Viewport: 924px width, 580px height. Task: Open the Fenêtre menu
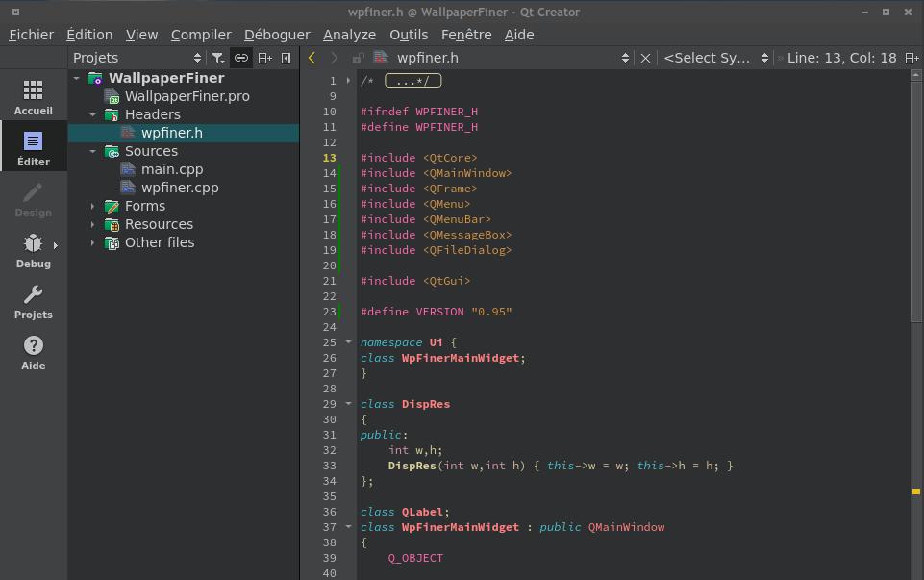466,35
